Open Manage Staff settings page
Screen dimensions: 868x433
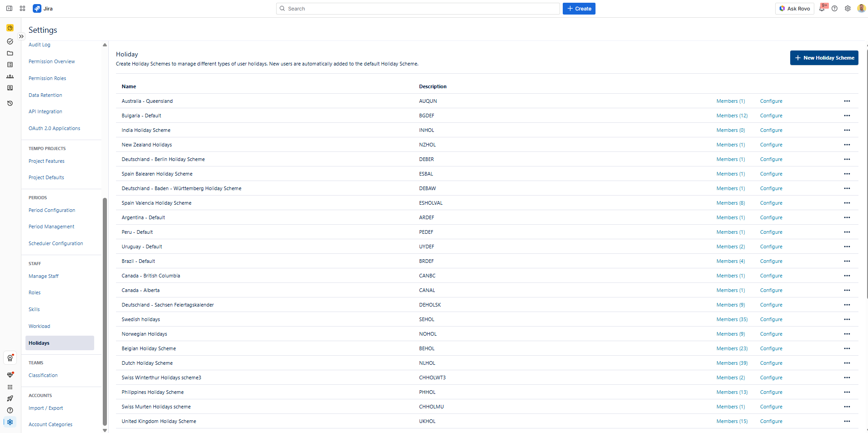[x=44, y=276]
